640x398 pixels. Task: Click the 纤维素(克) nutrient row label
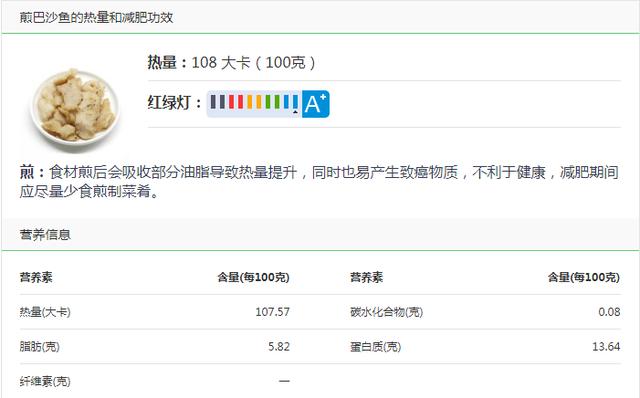[45, 381]
